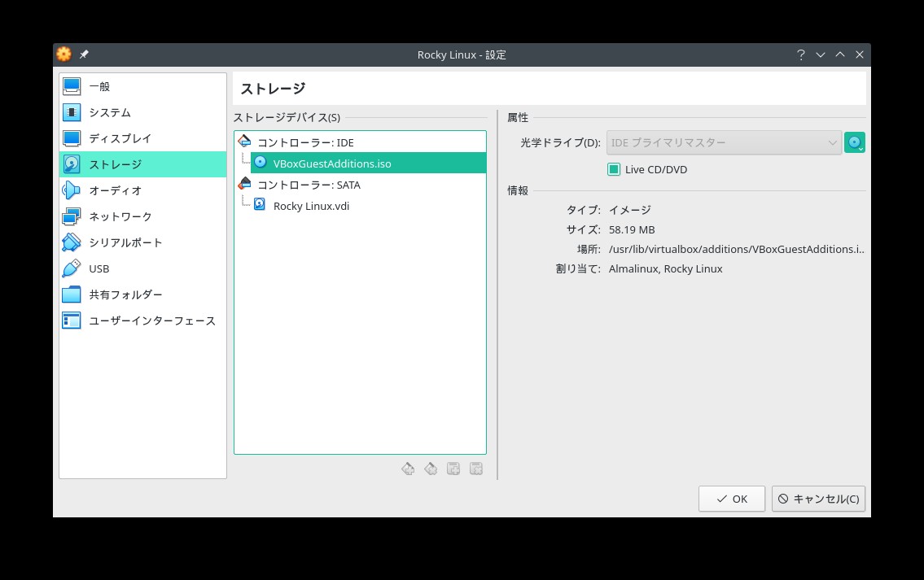Open the ネットワーク settings category
The width and height of the screenshot is (924, 580).
(x=120, y=216)
